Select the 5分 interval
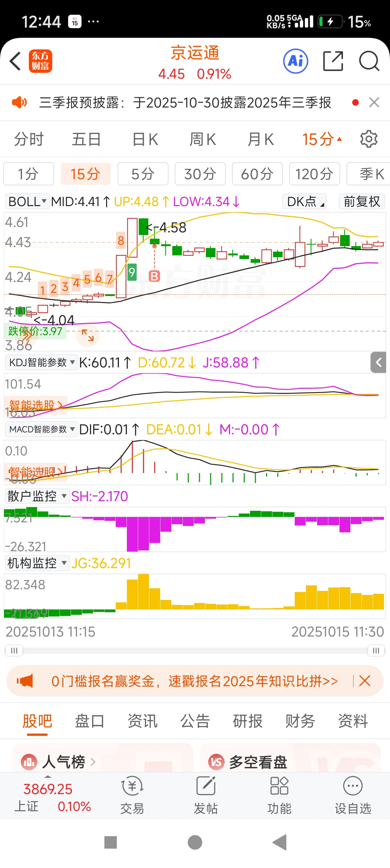The width and height of the screenshot is (390, 868). click(x=143, y=174)
